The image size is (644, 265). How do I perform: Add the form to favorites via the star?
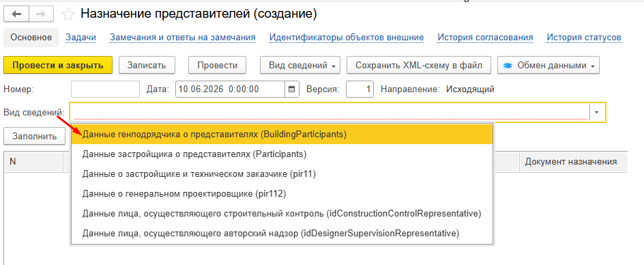68,14
